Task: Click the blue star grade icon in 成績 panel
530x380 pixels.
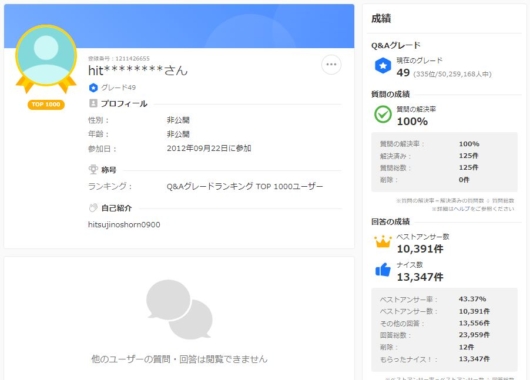Action: coord(383,66)
